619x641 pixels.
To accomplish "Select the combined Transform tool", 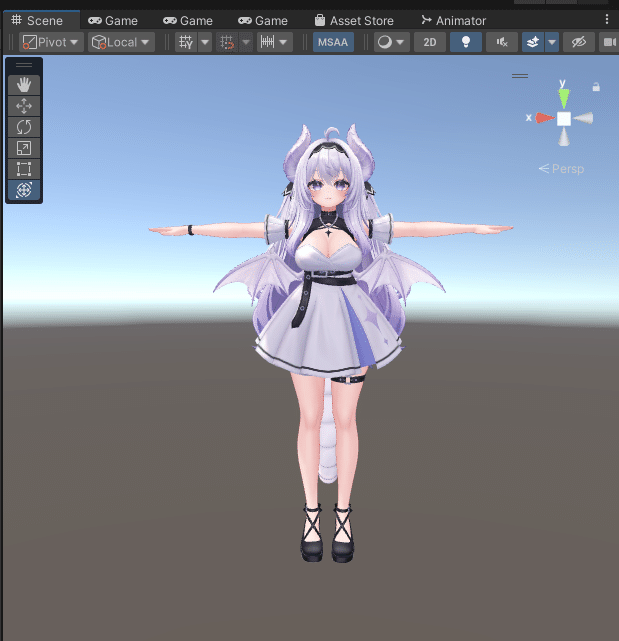I will click(x=24, y=190).
